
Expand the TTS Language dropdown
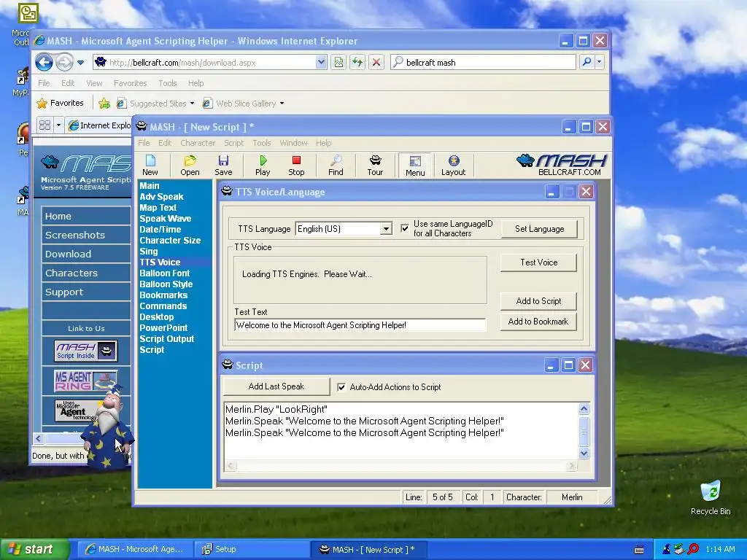pos(386,229)
